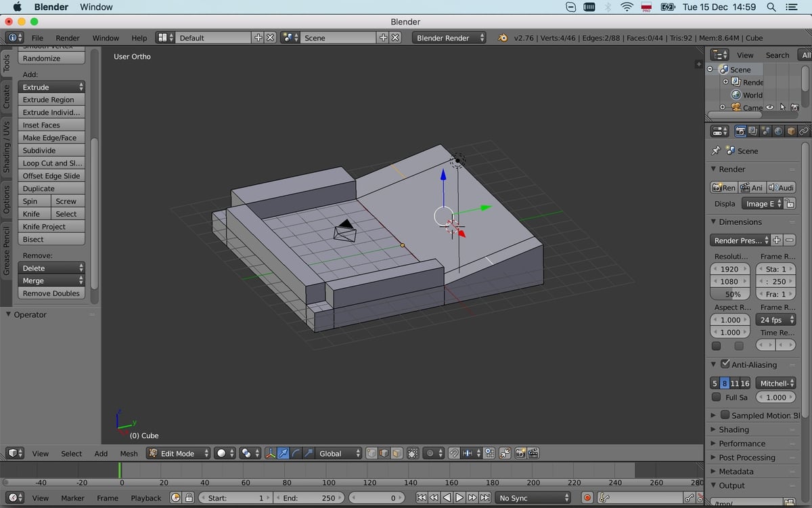Open the Mesh menu in viewport header
812x508 pixels.
coord(129,454)
